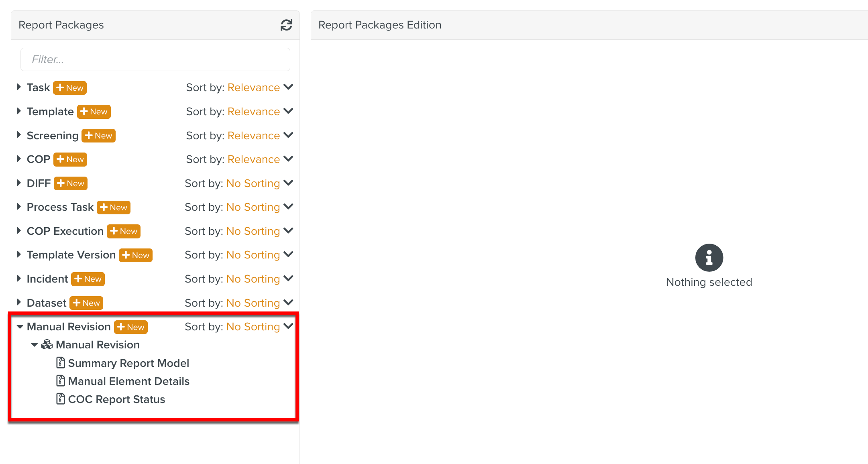868x464 pixels.
Task: Expand the Task tree node
Action: click(x=19, y=87)
